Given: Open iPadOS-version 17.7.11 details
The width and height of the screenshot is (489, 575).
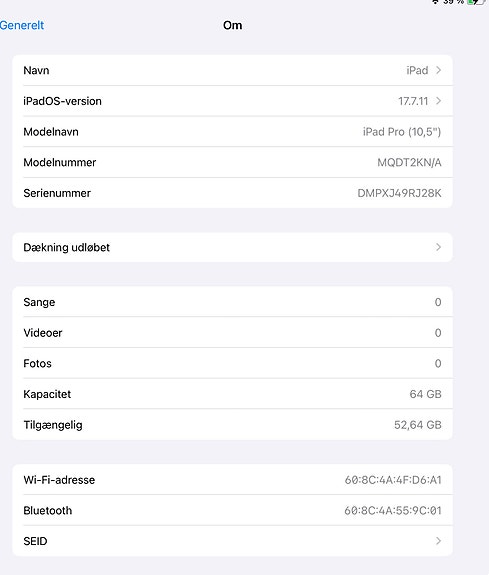Looking at the screenshot, I should click(232, 101).
